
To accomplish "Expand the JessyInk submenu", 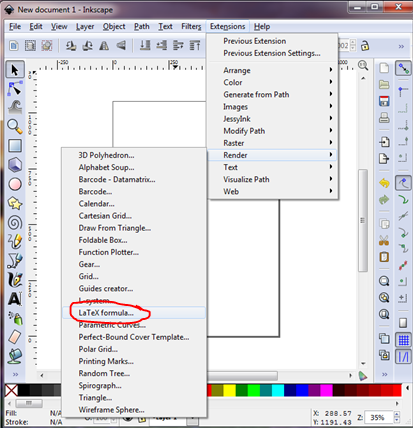I will pos(272,119).
